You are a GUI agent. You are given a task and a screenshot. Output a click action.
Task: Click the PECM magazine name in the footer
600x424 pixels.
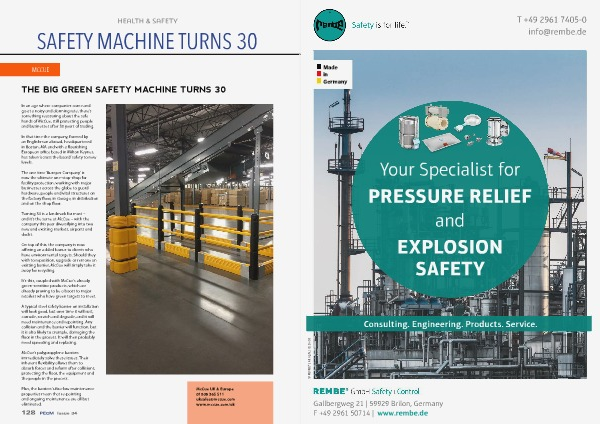coord(47,413)
